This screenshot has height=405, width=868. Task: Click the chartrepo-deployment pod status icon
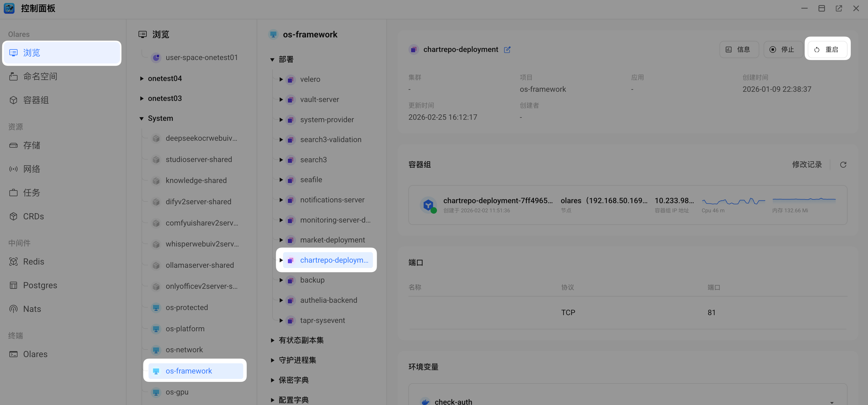(428, 205)
